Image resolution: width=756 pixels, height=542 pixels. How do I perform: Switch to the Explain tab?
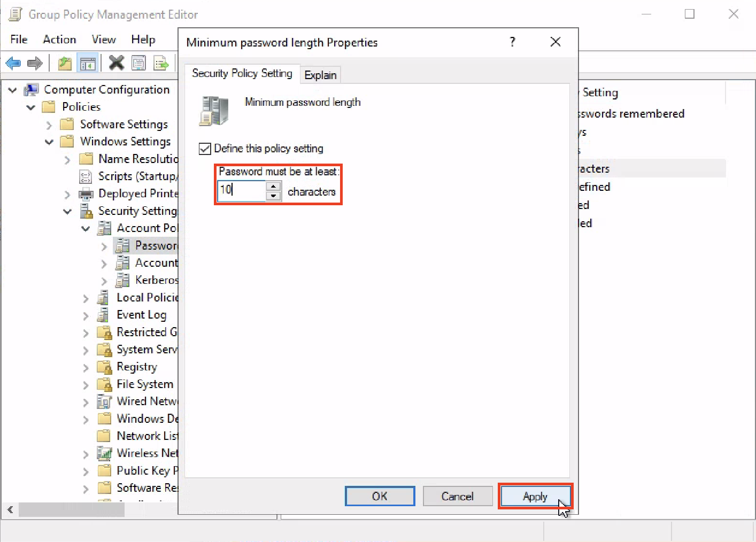(320, 75)
